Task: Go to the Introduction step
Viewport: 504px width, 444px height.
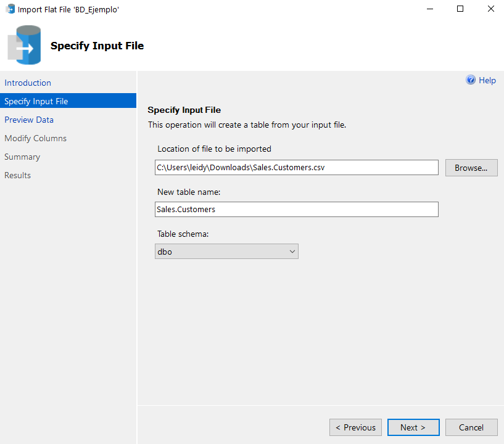Action: pyautogui.click(x=28, y=83)
